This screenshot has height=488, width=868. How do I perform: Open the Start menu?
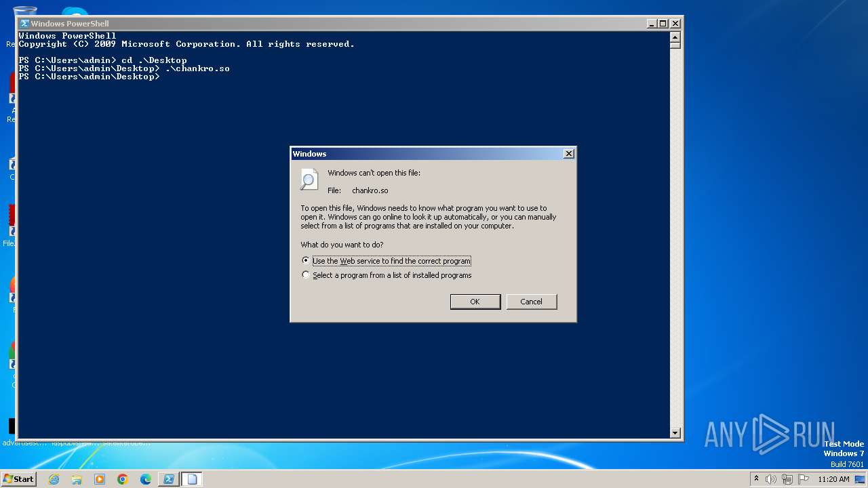pyautogui.click(x=18, y=479)
